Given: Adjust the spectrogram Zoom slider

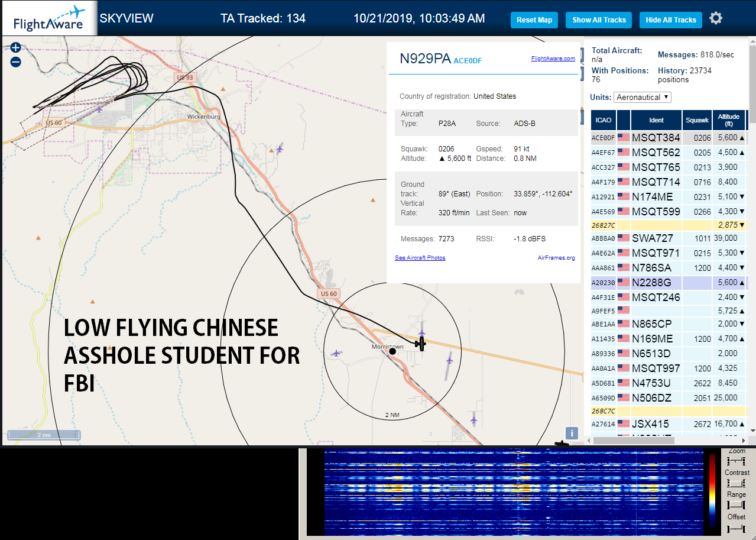Looking at the screenshot, I should pos(736,461).
